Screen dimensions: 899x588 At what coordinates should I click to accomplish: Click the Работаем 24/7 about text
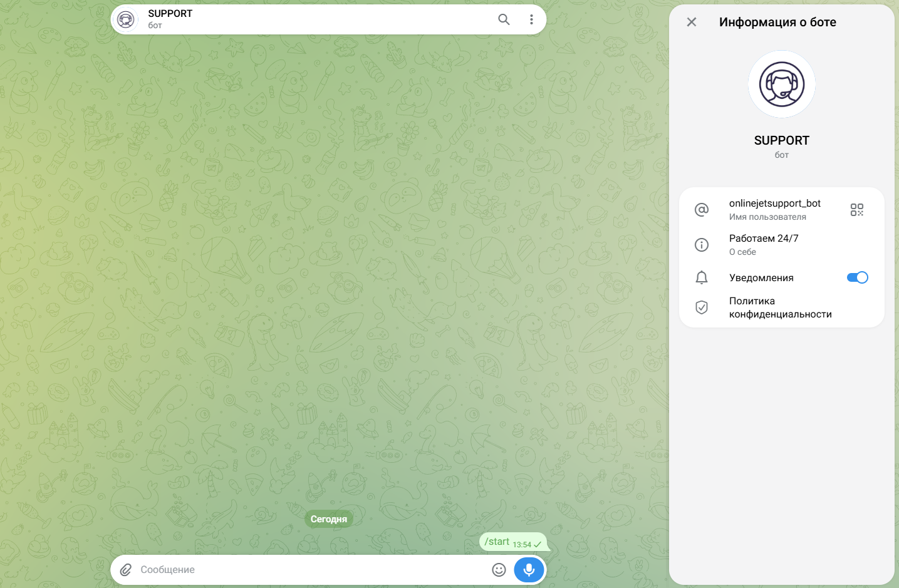coord(764,239)
